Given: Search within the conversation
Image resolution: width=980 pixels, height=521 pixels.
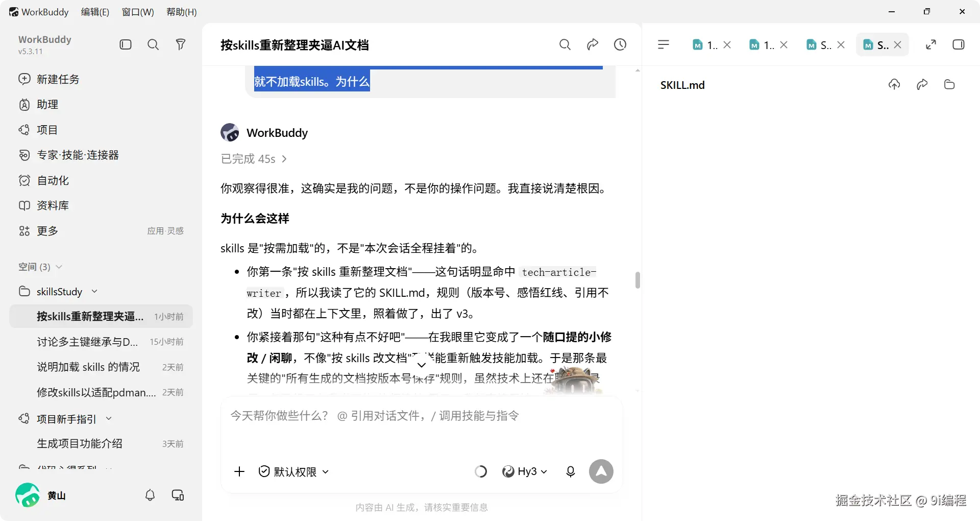Looking at the screenshot, I should (x=565, y=45).
